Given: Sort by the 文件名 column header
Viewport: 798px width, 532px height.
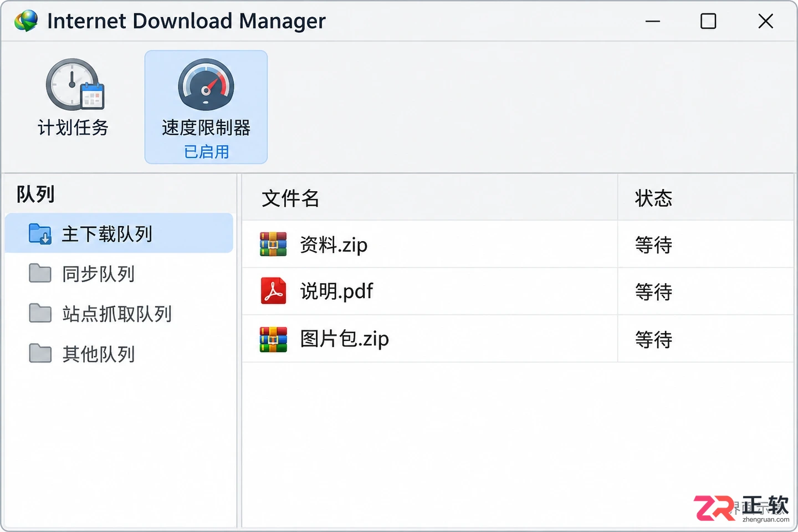Looking at the screenshot, I should [x=429, y=198].
